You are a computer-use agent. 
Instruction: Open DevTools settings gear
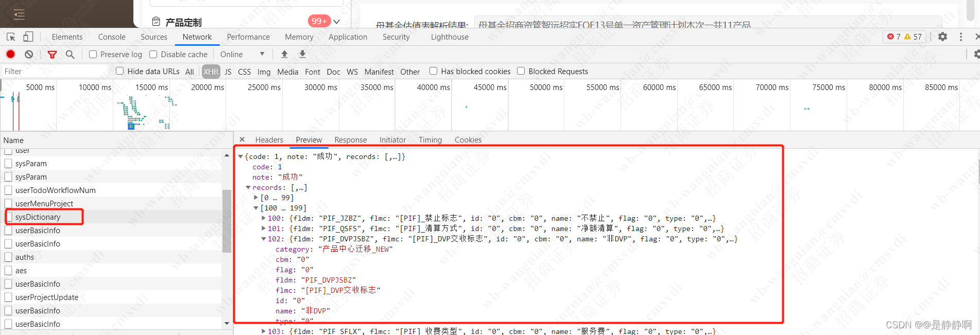(x=942, y=37)
